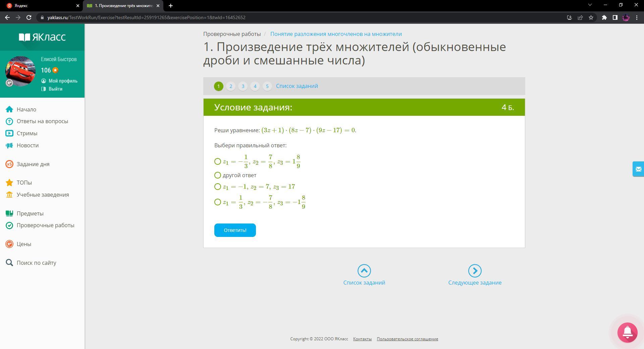
Task: Click Выйти to log out
Action: pos(55,89)
